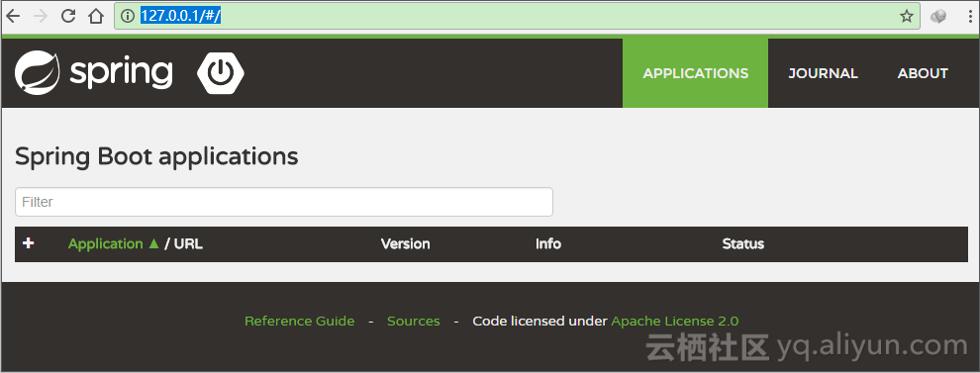Open the Reference Guide link
980x373 pixels.
coord(299,322)
